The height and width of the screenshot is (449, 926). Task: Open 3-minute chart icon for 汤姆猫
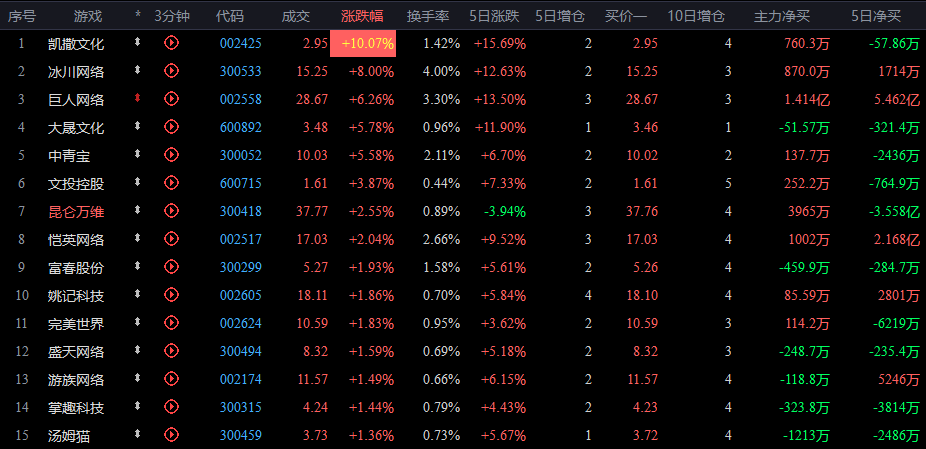171,434
